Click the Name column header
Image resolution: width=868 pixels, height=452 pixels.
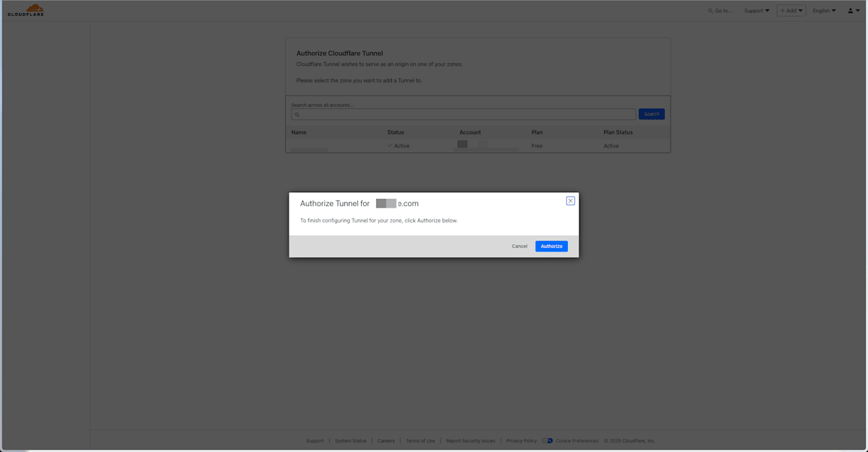pos(299,132)
